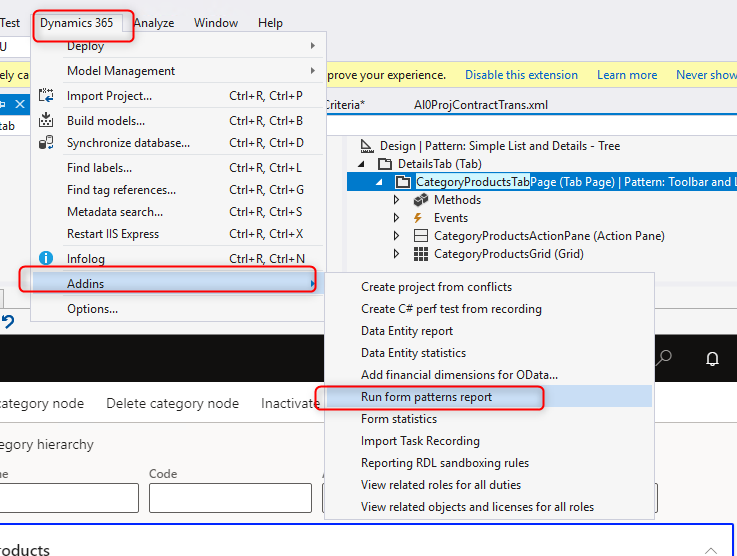Viewport: 737px width, 556px height.
Task: Click the notification bell icon
Action: (x=712, y=358)
